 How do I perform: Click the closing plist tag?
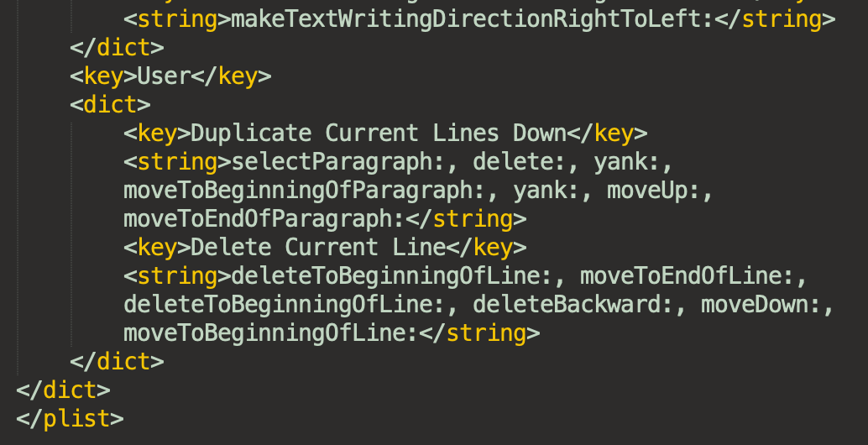coord(70,419)
